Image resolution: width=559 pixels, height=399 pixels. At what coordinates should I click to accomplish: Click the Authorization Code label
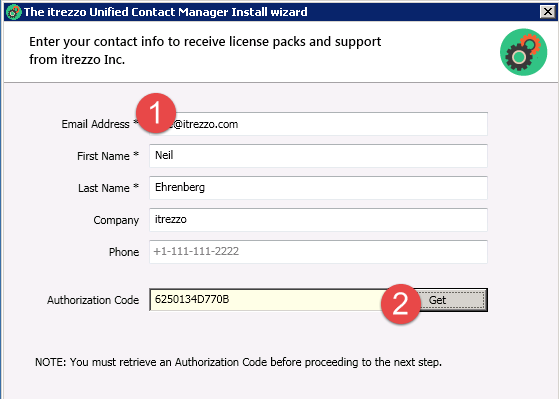(x=93, y=300)
